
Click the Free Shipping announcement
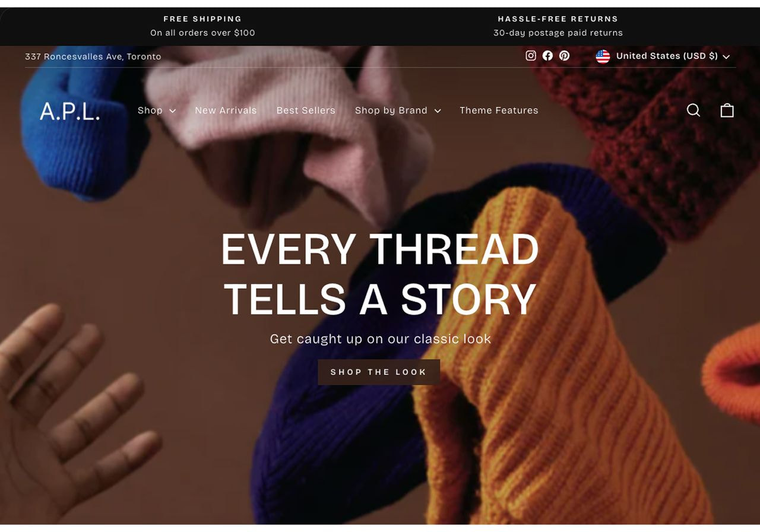tap(202, 26)
